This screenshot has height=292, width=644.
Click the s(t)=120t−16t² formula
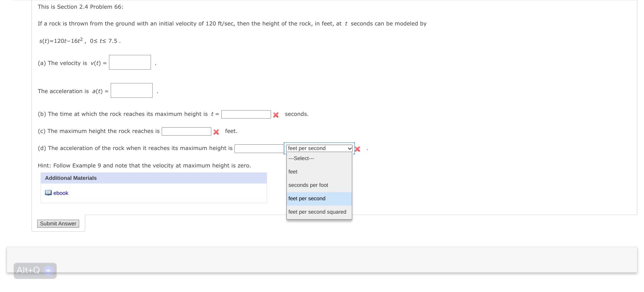61,41
